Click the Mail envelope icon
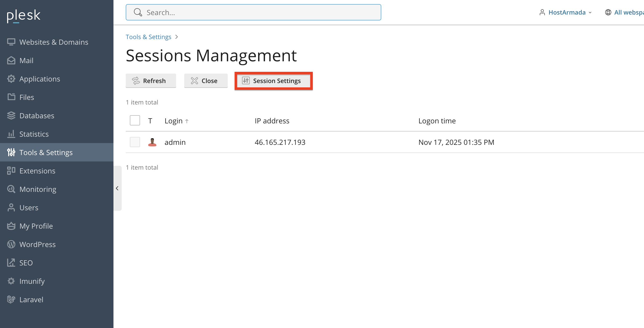This screenshot has height=328, width=644. point(11,60)
